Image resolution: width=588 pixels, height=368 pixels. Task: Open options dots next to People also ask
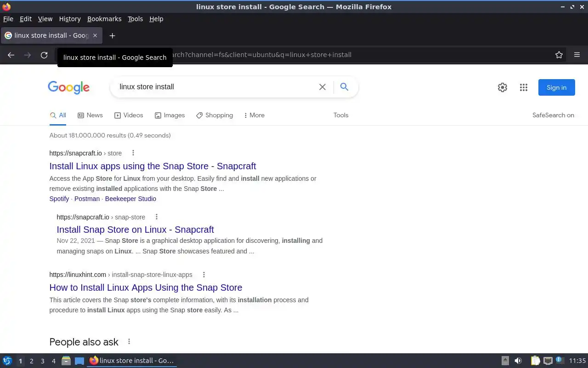coord(129,341)
